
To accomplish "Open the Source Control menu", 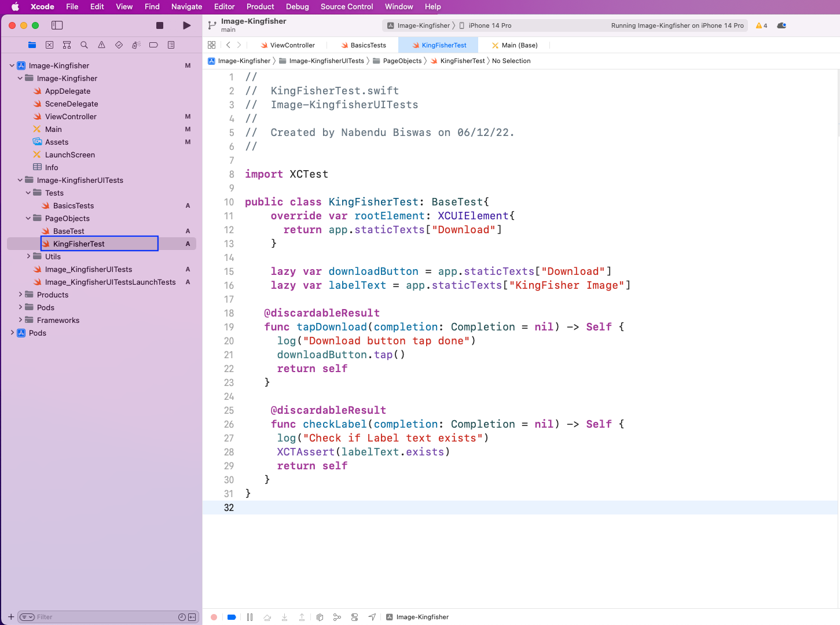I will (x=347, y=6).
